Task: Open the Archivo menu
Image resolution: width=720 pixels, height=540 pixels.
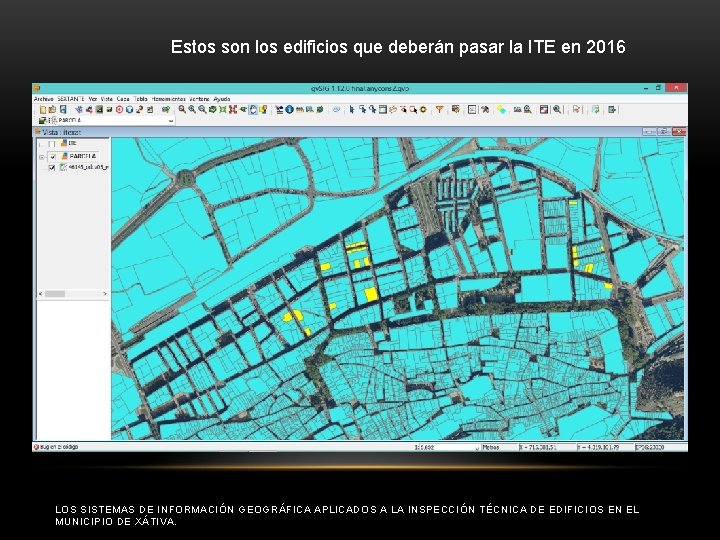Action: point(44,99)
